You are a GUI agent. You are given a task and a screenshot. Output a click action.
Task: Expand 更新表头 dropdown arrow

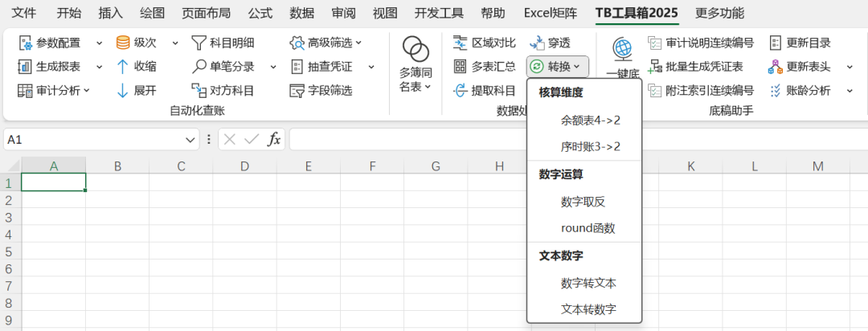coord(850,67)
